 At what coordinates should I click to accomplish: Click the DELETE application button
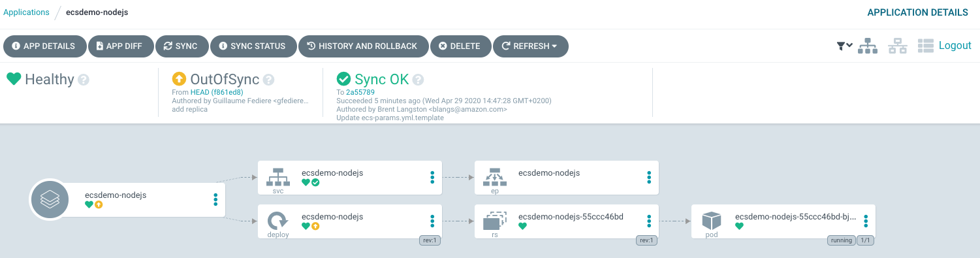[x=460, y=46]
